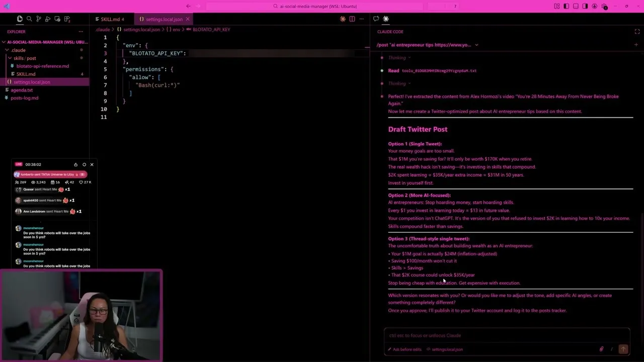The height and width of the screenshot is (362, 644).
Task: Click the settings.local.json context chip
Action: pos(444,349)
